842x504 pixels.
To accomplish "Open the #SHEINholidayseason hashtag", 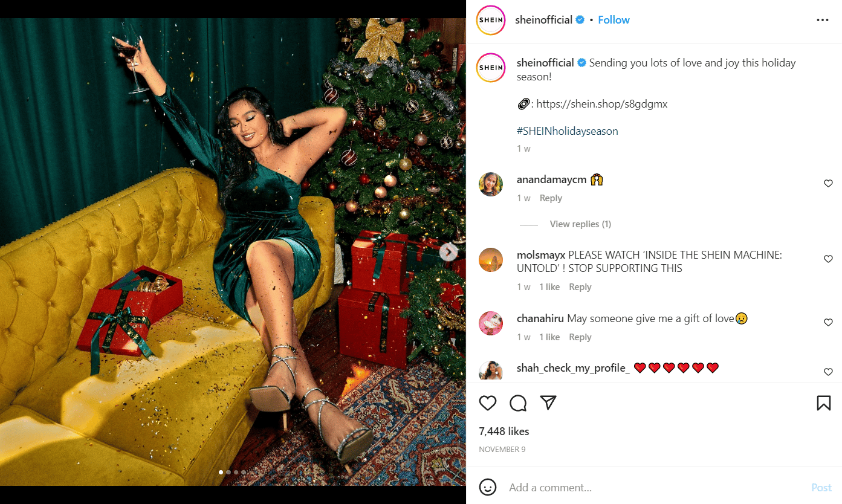I will click(x=567, y=131).
